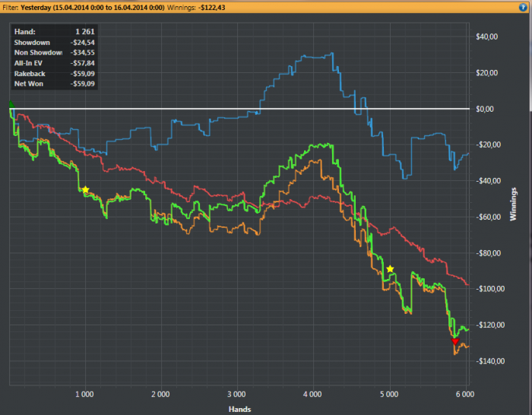Click the 'Rakeback' legend entry
The height and width of the screenshot is (415, 532).
click(x=30, y=74)
